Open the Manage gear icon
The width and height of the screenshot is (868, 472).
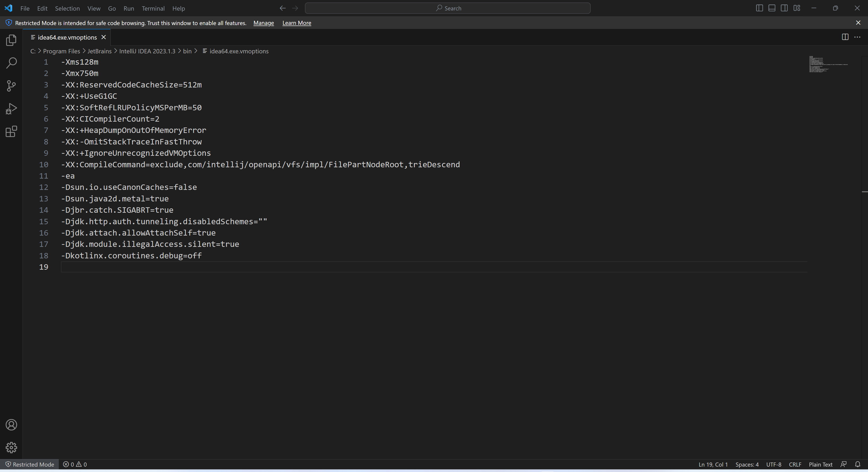coord(11,447)
